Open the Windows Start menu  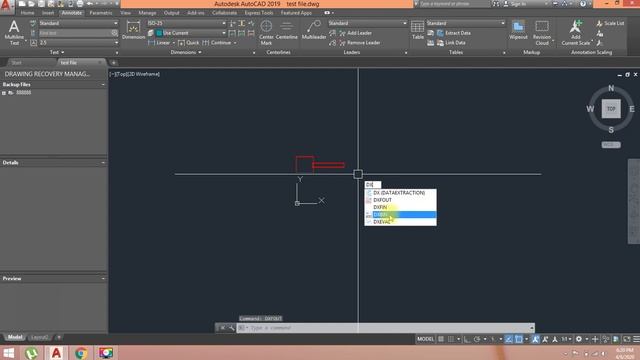click(x=8, y=353)
